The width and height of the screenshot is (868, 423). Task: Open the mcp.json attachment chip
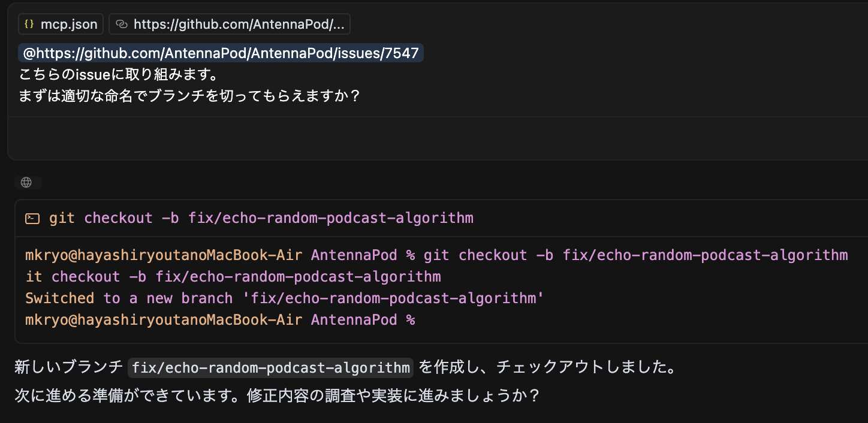click(x=61, y=24)
